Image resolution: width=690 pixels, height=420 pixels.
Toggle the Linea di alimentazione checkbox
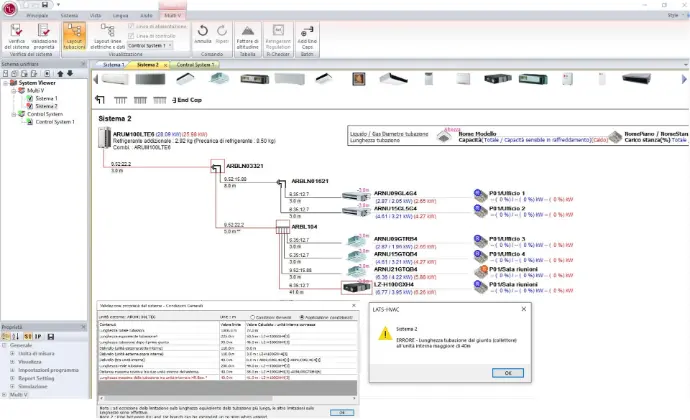click(x=133, y=26)
